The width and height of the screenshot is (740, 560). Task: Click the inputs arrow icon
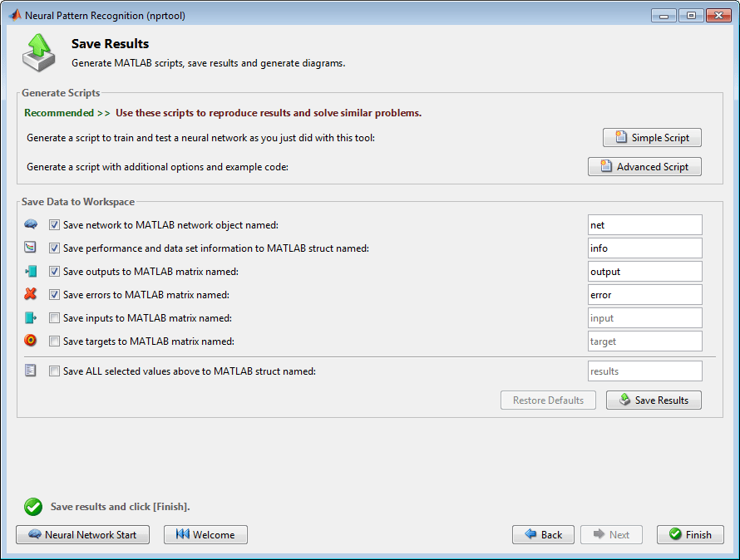31,317
